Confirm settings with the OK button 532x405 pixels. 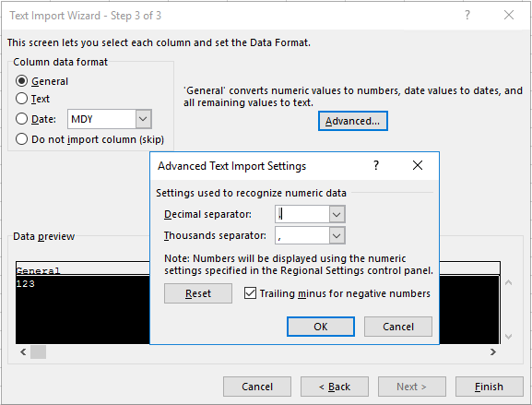pos(321,327)
